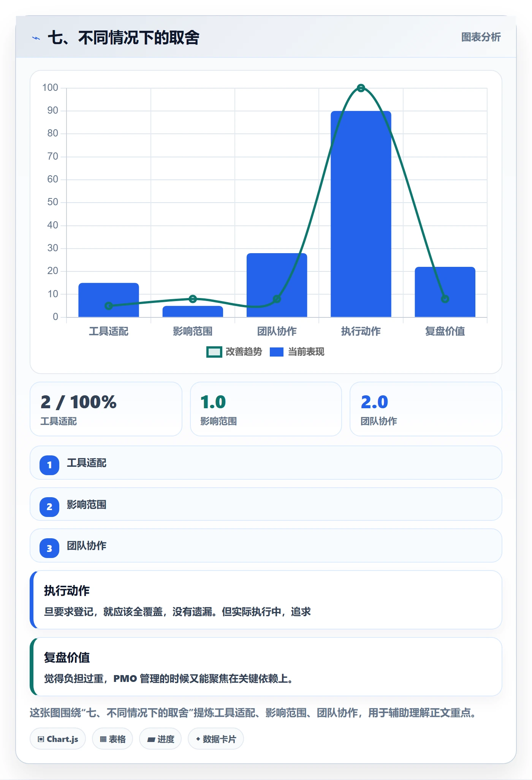The height and width of the screenshot is (780, 532).
Task: Click the 执行动作 note card heading
Action: coord(67,591)
